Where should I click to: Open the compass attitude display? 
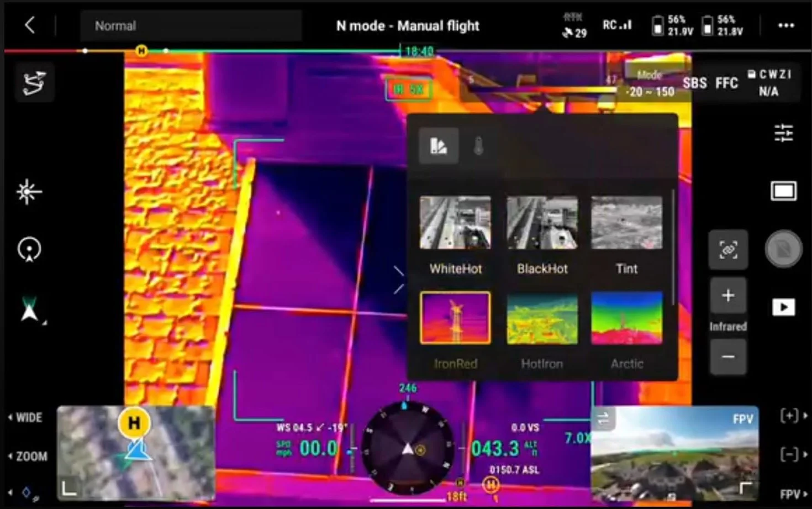tap(408, 449)
